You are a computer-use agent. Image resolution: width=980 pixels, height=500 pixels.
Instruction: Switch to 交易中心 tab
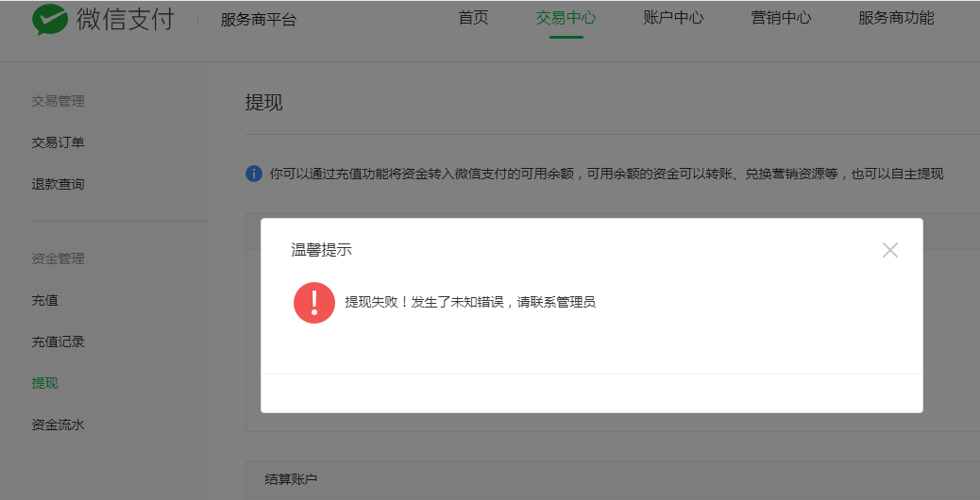[x=566, y=18]
